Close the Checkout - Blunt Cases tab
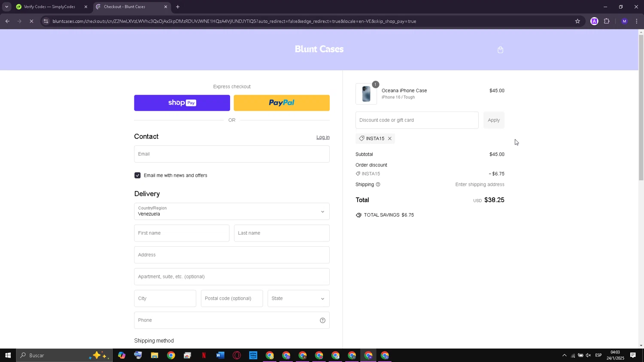Screen dimensions: 644x362 point(166,7)
